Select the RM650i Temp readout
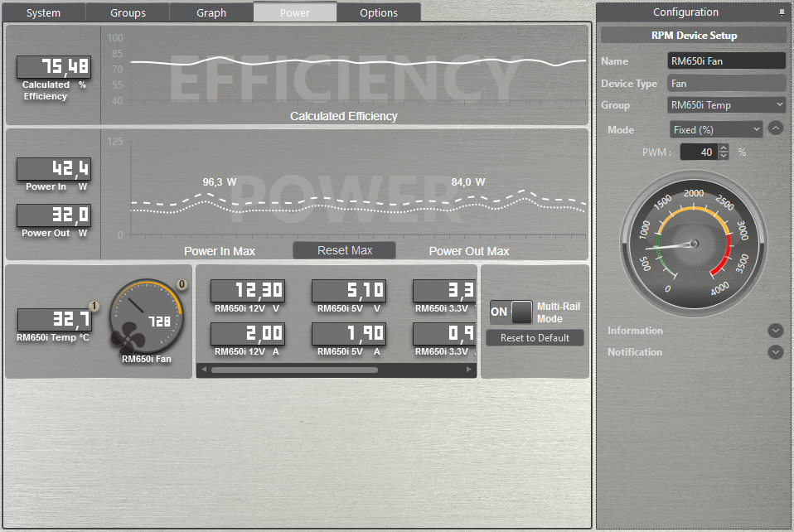 56,320
